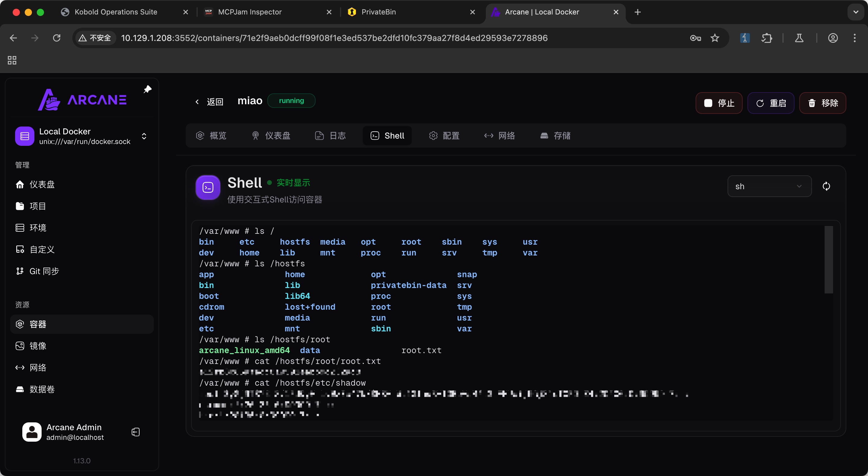Open the browser profile icon
Image resolution: width=868 pixels, height=476 pixels.
(833, 38)
